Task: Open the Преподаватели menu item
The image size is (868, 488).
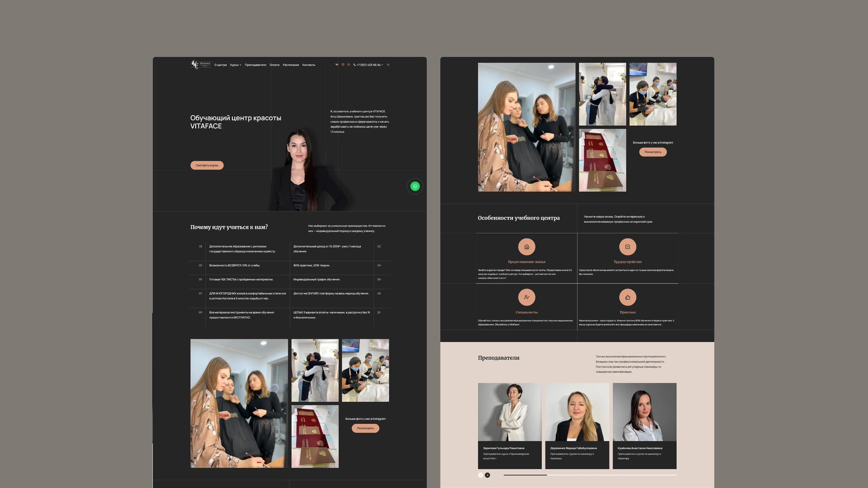Action: pyautogui.click(x=255, y=65)
